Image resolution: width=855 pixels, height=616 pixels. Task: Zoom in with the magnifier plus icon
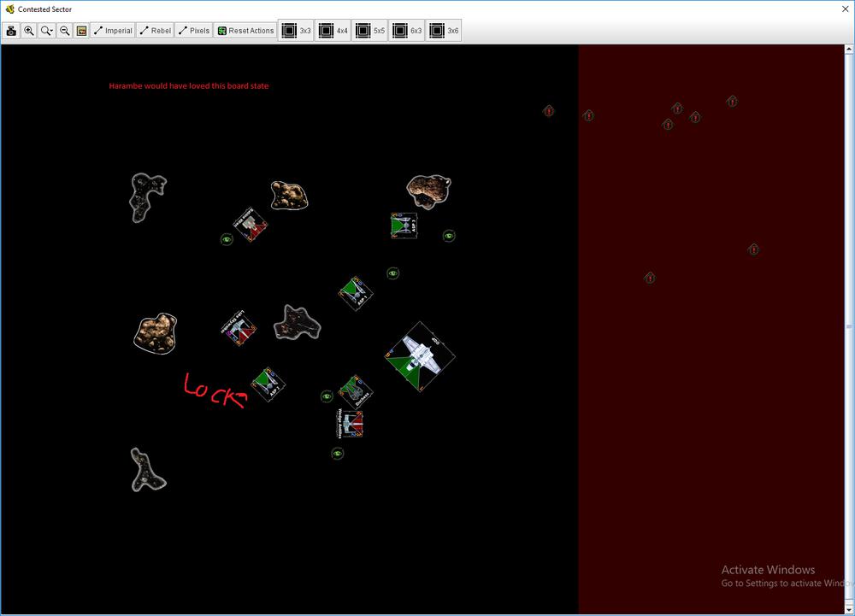point(29,31)
